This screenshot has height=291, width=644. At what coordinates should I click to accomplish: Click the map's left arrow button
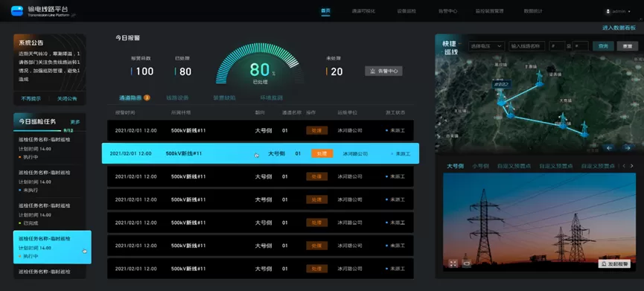pyautogui.click(x=610, y=148)
